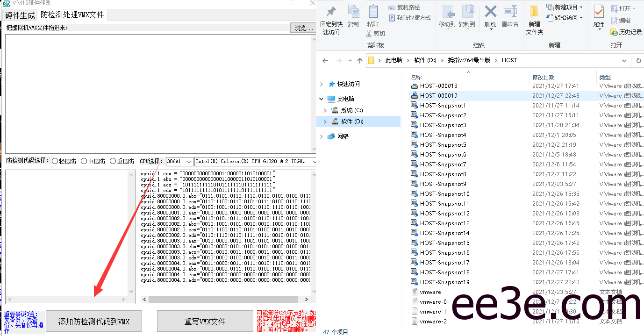Image resolution: width=644 pixels, height=336 pixels.
Task: Click the 添加防检测代码到VMX button
Action: [x=94, y=321]
